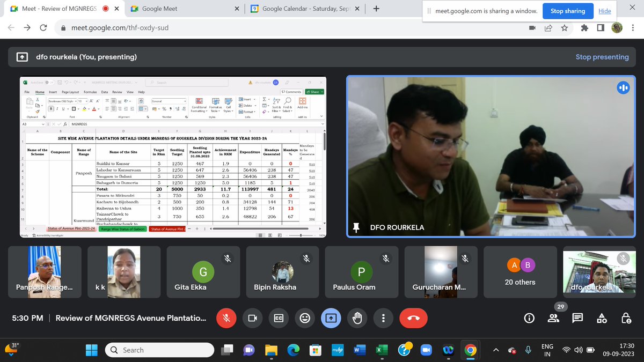Turn on the camera in Meet
Screen dimensions: 644x362
[252, 317]
